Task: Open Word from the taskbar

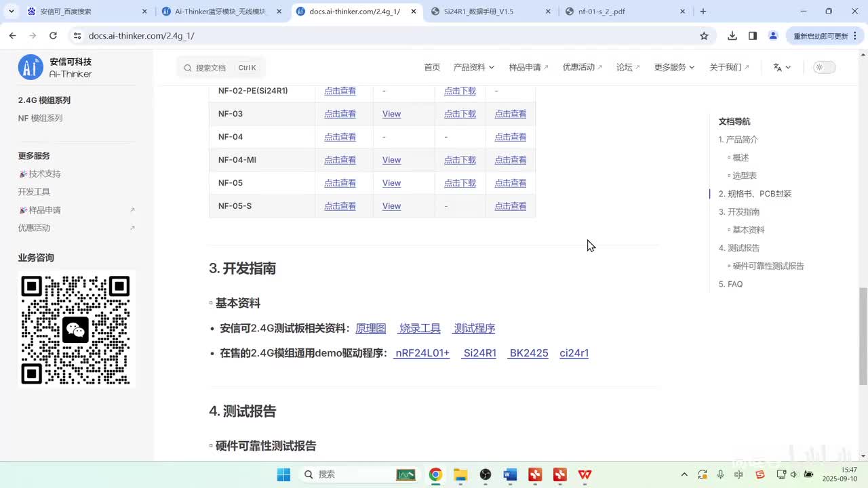Action: pos(510,474)
